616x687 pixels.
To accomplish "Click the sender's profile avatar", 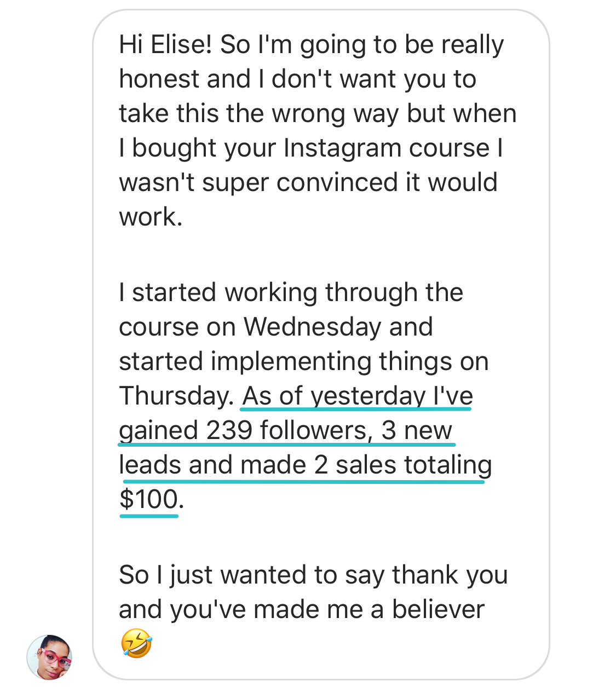I will [x=49, y=657].
